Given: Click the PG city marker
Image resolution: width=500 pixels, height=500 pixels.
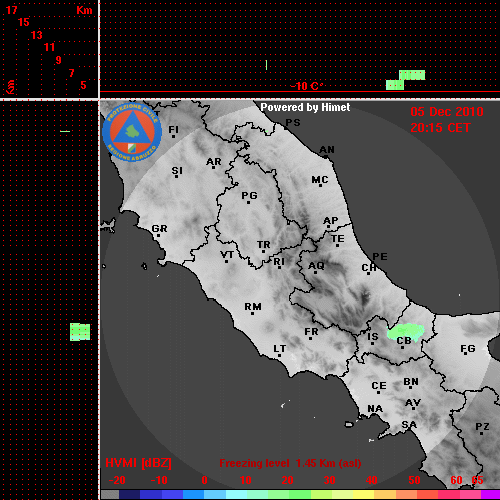Looking at the screenshot, I should point(248,202).
